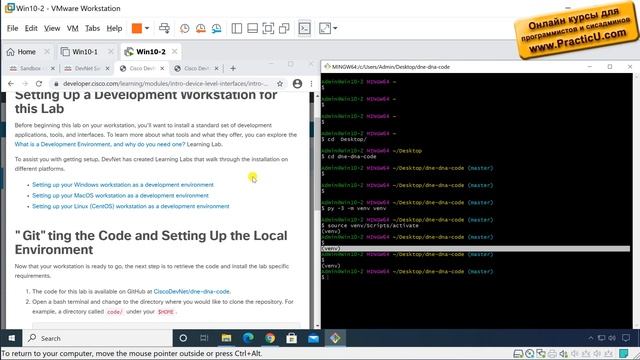The width and height of the screenshot is (640, 360).
Task: Bookmark this page with the star
Action: click(x=280, y=83)
